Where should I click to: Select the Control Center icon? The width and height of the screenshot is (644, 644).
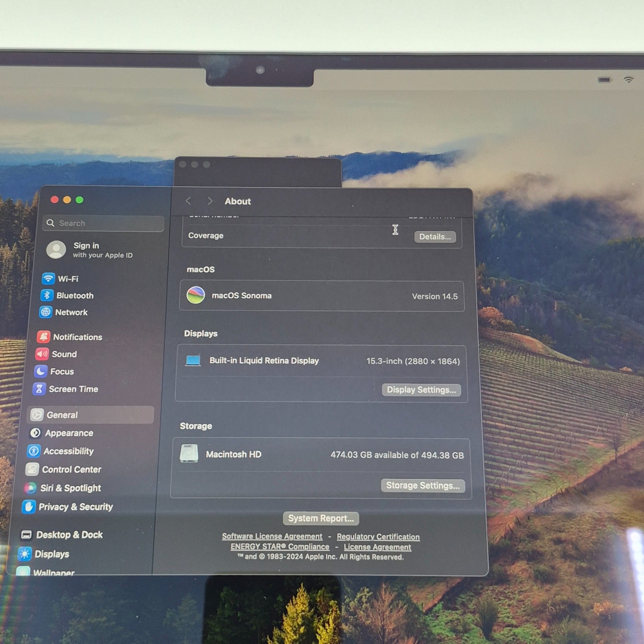point(32,470)
